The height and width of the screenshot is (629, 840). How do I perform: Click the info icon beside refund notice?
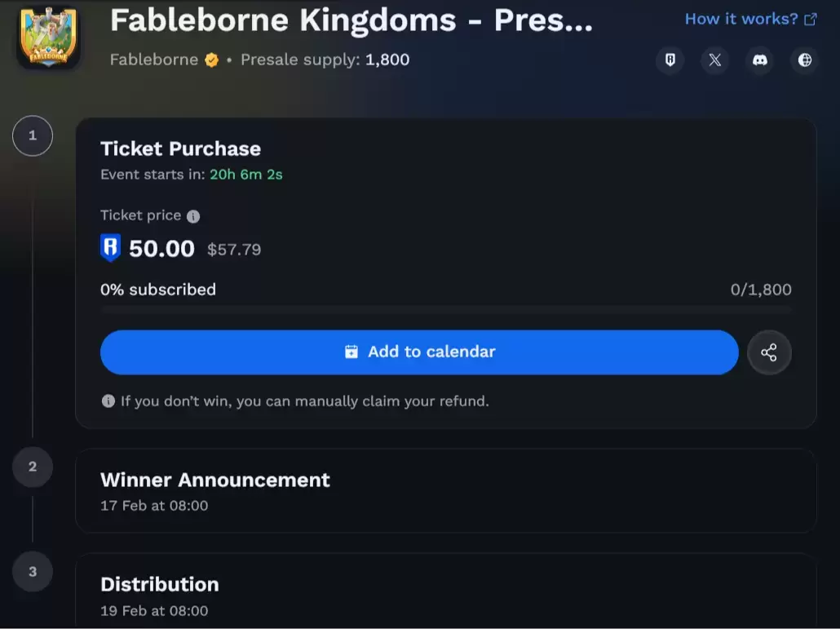point(108,401)
